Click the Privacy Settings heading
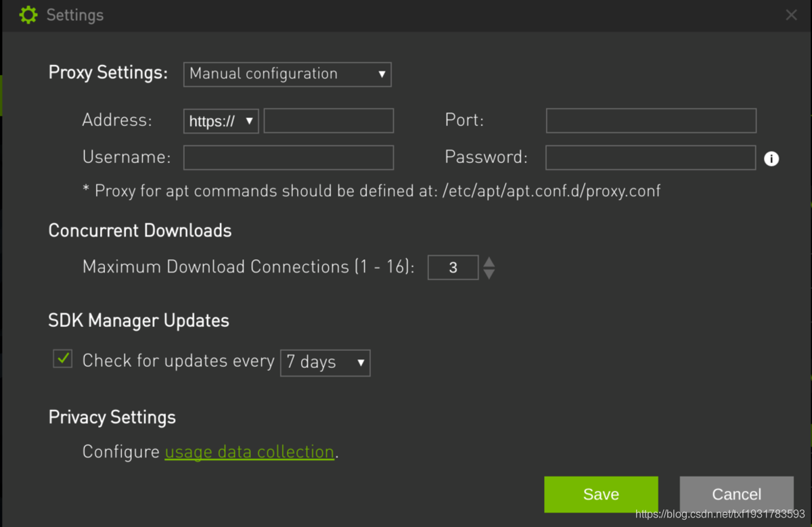This screenshot has width=812, height=527. 112,417
